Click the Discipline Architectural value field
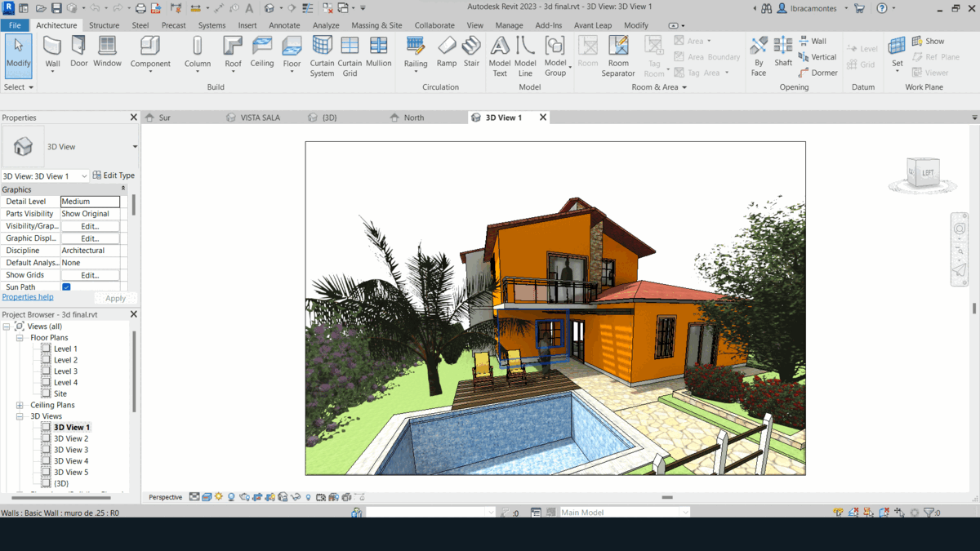This screenshot has height=551, width=980. click(90, 251)
